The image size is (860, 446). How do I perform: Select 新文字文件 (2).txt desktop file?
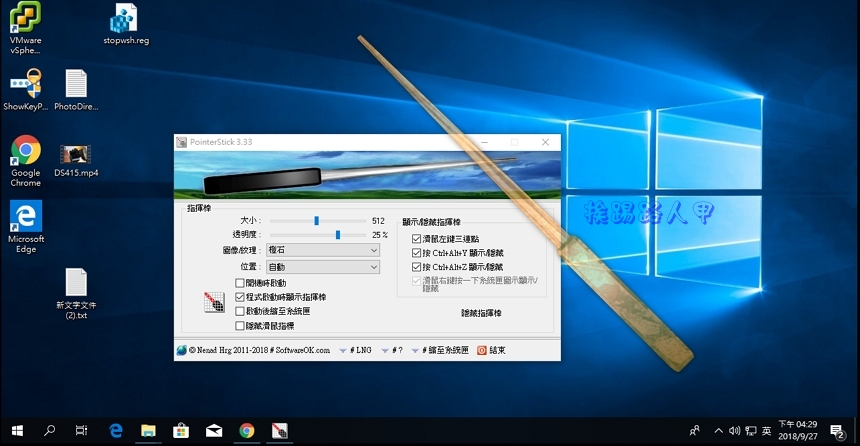click(x=76, y=293)
